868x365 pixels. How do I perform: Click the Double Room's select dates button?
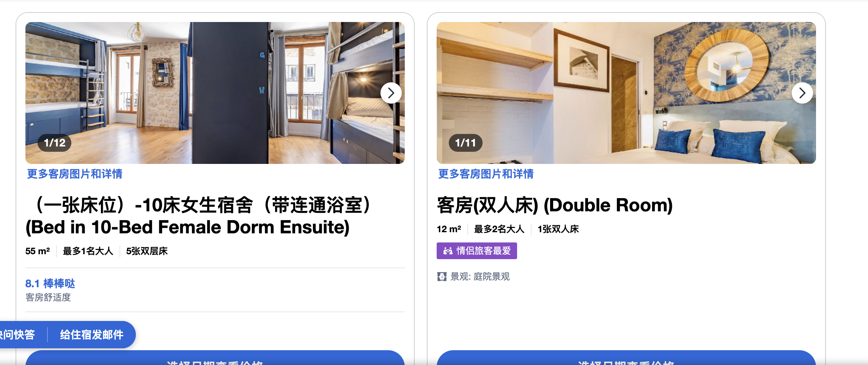tap(626, 359)
